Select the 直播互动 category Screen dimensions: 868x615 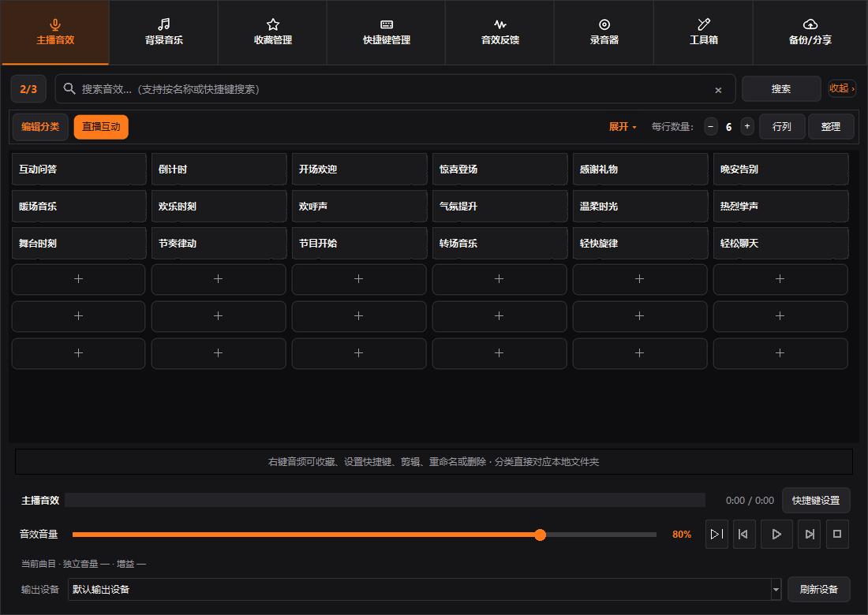[x=101, y=127]
